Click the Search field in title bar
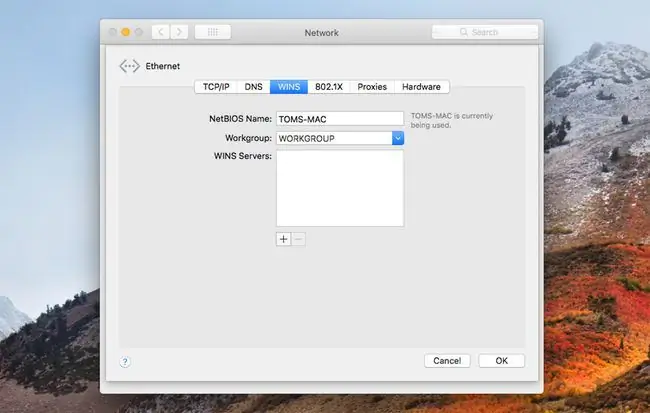This screenshot has height=413, width=650. [485, 32]
